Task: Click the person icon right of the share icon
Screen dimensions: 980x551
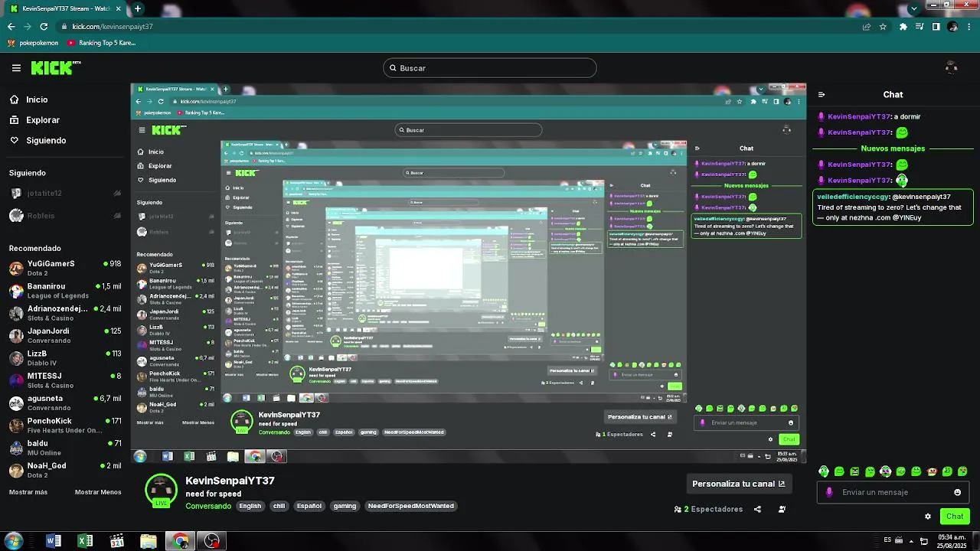Action: point(782,509)
